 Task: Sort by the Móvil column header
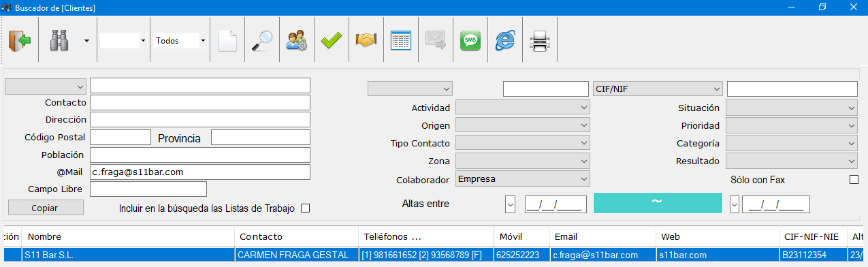[521, 237]
